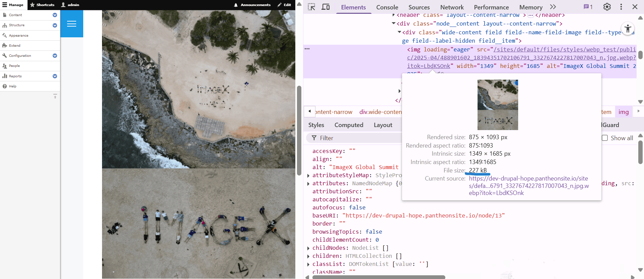Click the accessibility tree toggle button
This screenshot has height=279, width=644.
coord(628,29)
